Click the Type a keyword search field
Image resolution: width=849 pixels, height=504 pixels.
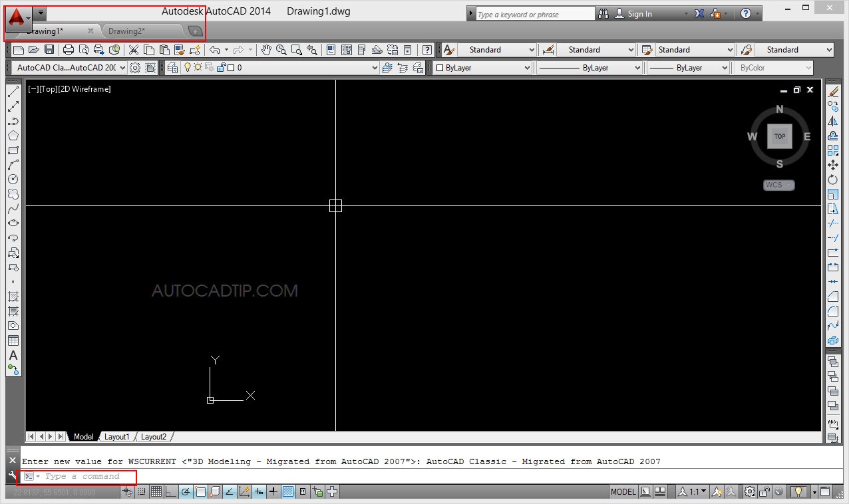point(535,14)
